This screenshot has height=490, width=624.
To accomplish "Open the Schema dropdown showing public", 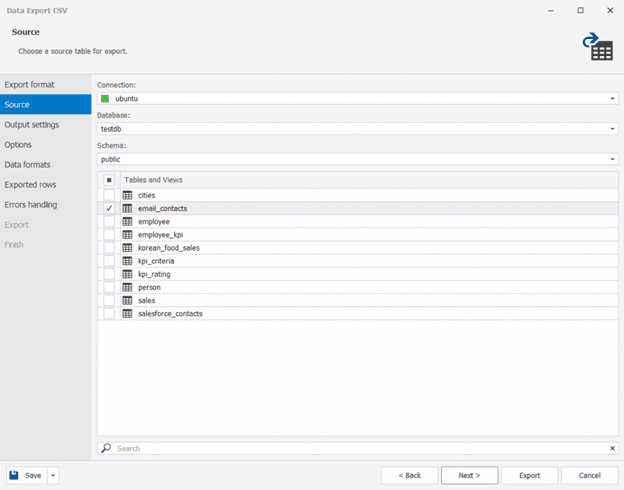I will click(612, 159).
